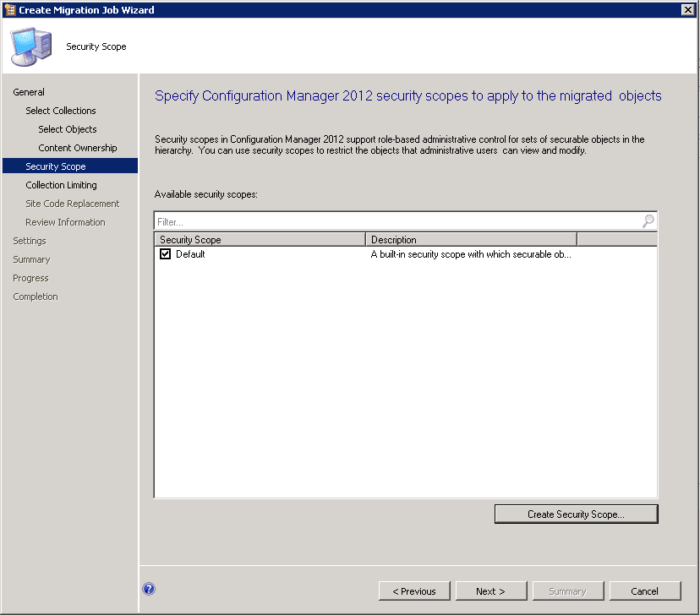Open the General step in the sidebar
The height and width of the screenshot is (615, 700).
pos(29,92)
